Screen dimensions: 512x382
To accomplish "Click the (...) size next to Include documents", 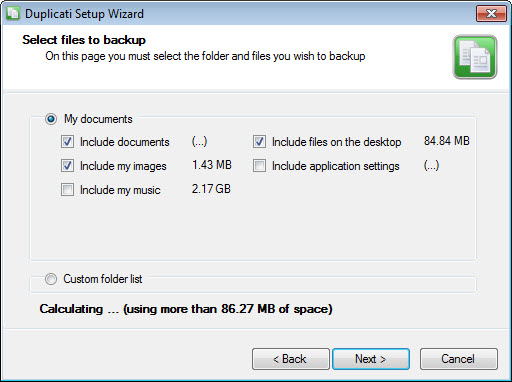I will click(199, 141).
